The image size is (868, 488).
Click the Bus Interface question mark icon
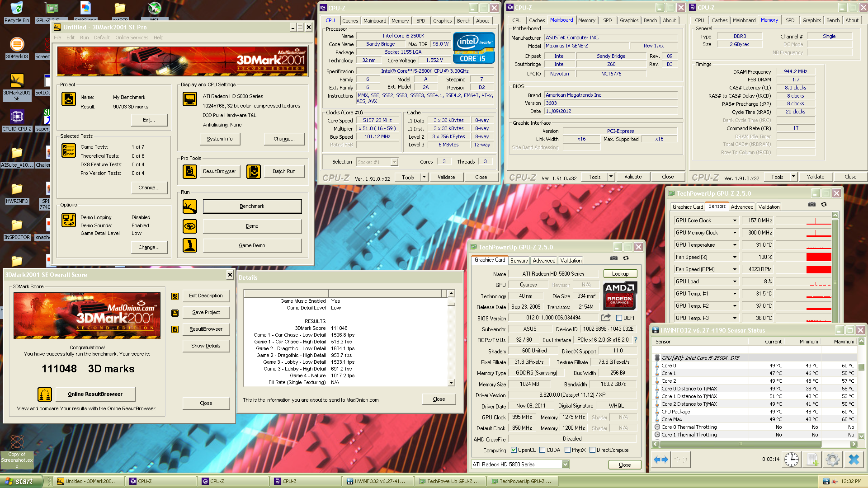click(636, 340)
